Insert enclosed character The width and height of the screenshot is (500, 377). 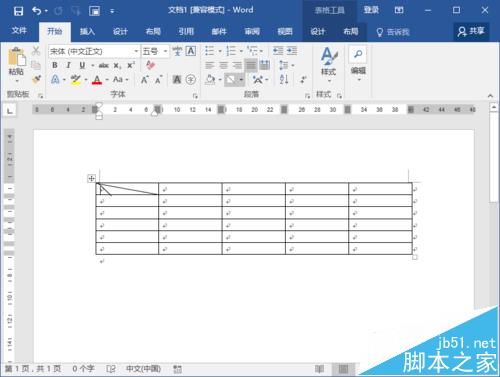coord(191,80)
